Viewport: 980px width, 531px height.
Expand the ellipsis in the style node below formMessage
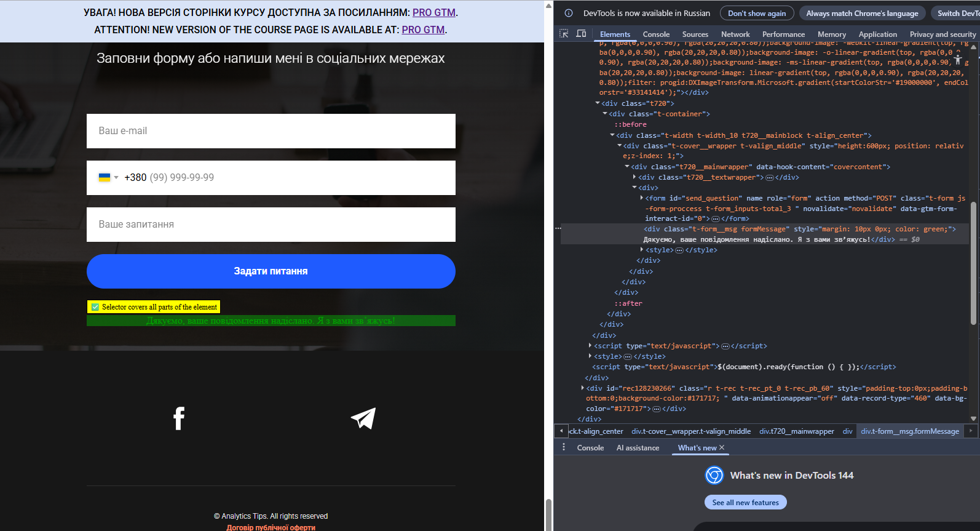[x=679, y=250]
